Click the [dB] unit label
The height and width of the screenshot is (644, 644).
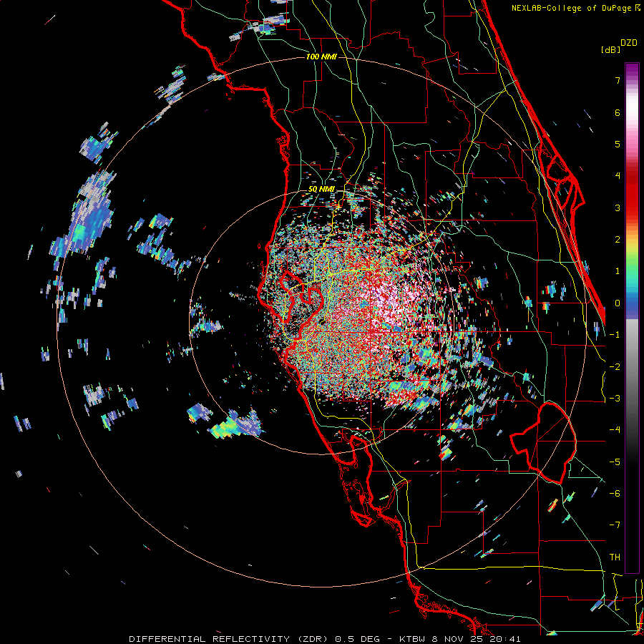pos(611,50)
